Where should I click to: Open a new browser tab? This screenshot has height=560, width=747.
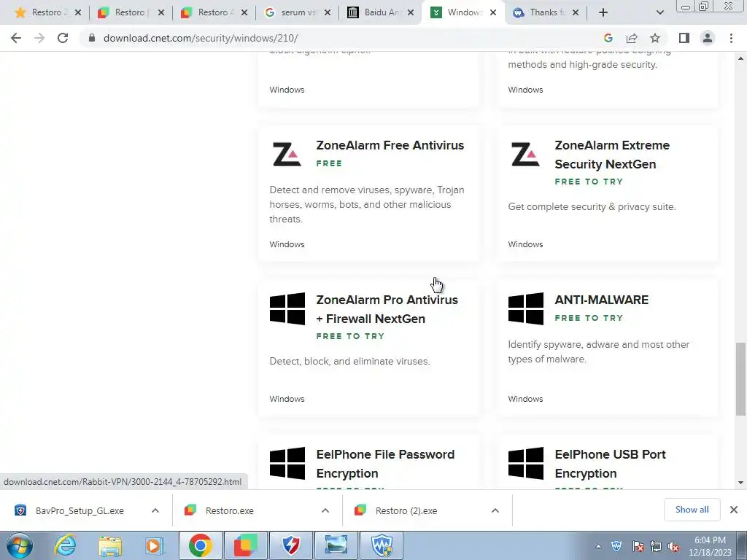click(x=603, y=12)
